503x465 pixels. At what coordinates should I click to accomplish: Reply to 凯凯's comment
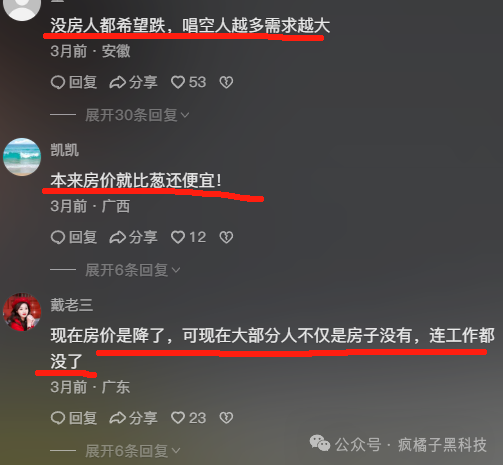point(74,237)
